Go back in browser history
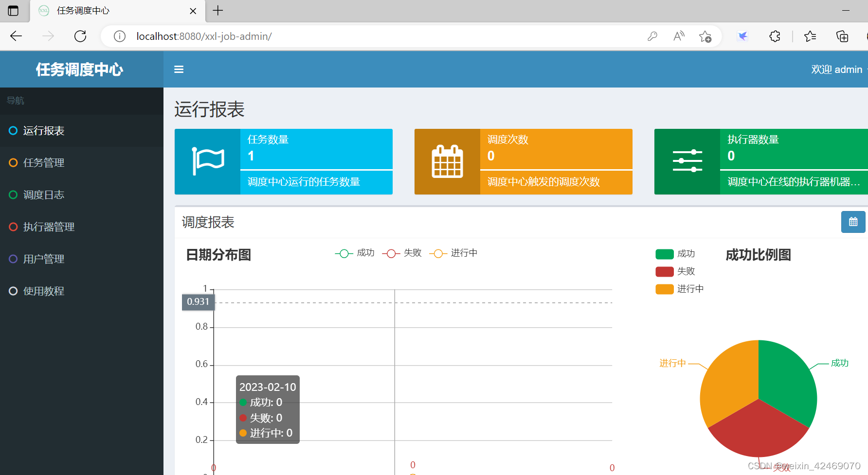This screenshot has height=475, width=868. tap(16, 36)
